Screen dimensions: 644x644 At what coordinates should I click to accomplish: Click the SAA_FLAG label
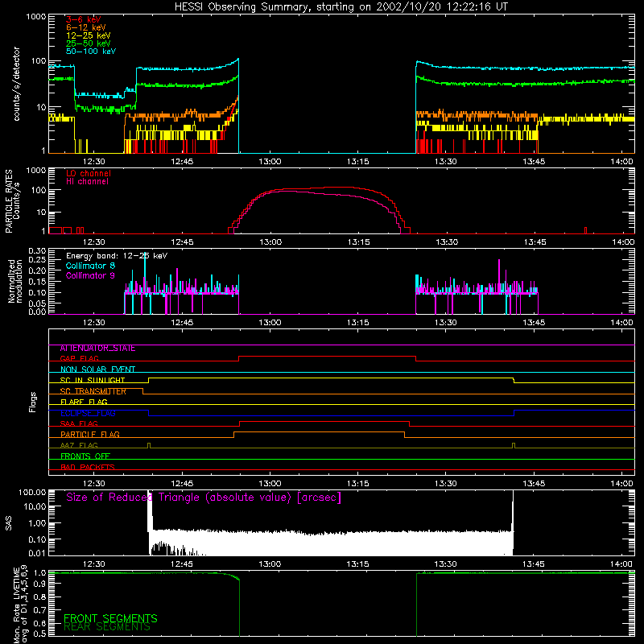pyautogui.click(x=79, y=423)
